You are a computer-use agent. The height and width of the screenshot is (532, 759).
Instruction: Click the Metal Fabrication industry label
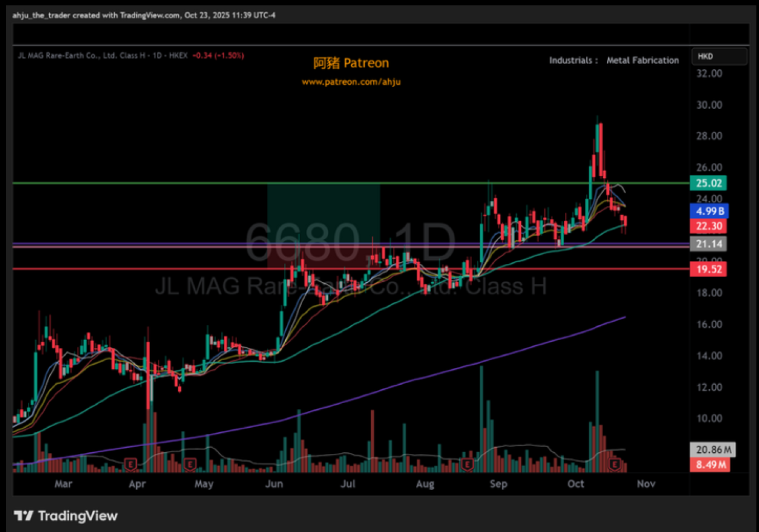[642, 60]
